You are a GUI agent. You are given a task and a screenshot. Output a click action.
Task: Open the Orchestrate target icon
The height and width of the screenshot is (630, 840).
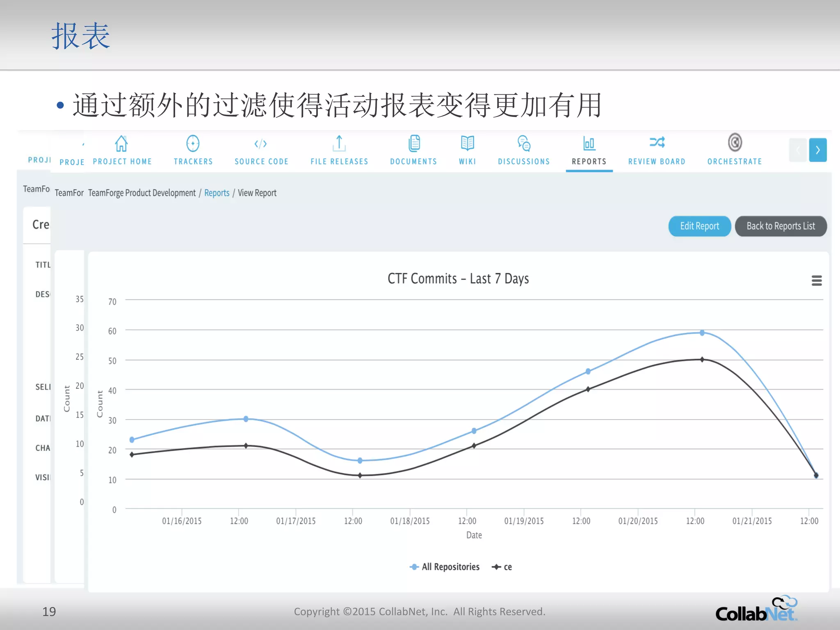tap(735, 143)
